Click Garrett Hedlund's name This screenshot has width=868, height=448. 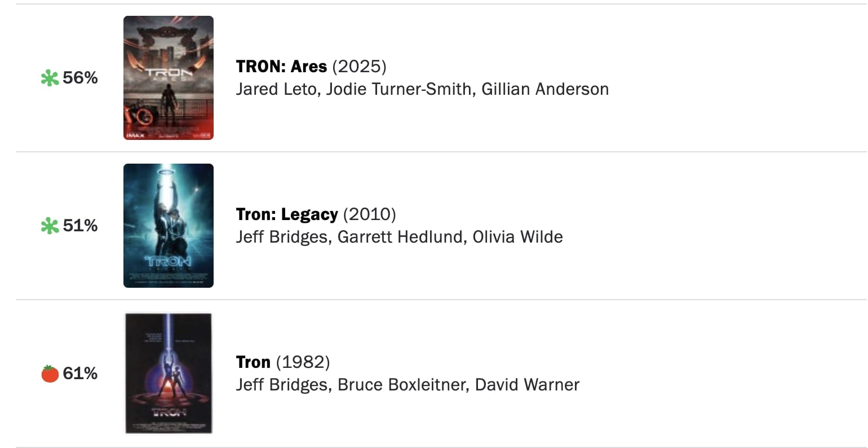coord(401,237)
